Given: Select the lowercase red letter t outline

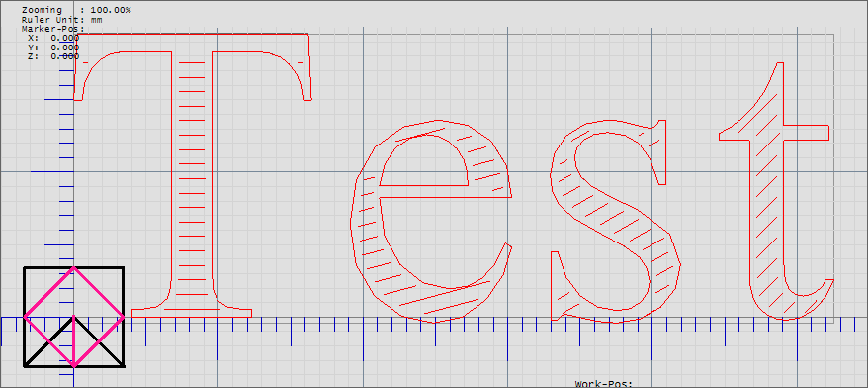Looking at the screenshot, I should (x=776, y=191).
